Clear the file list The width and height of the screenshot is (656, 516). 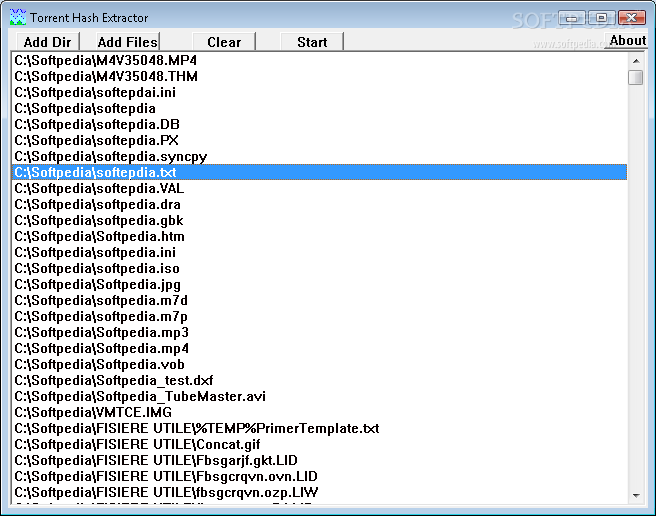[x=224, y=42]
